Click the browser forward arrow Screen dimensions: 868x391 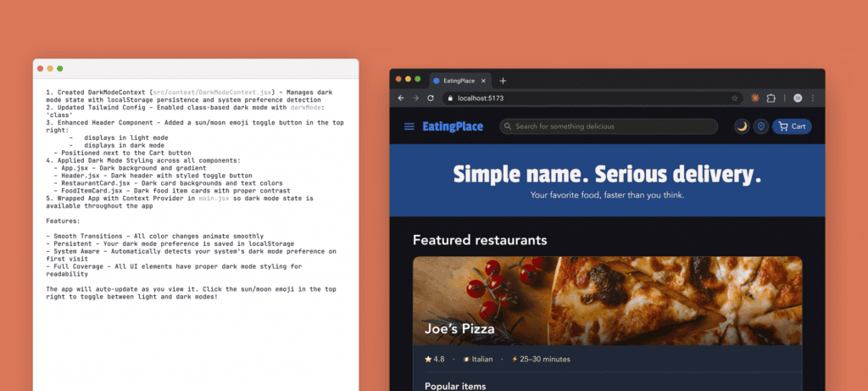[414, 98]
